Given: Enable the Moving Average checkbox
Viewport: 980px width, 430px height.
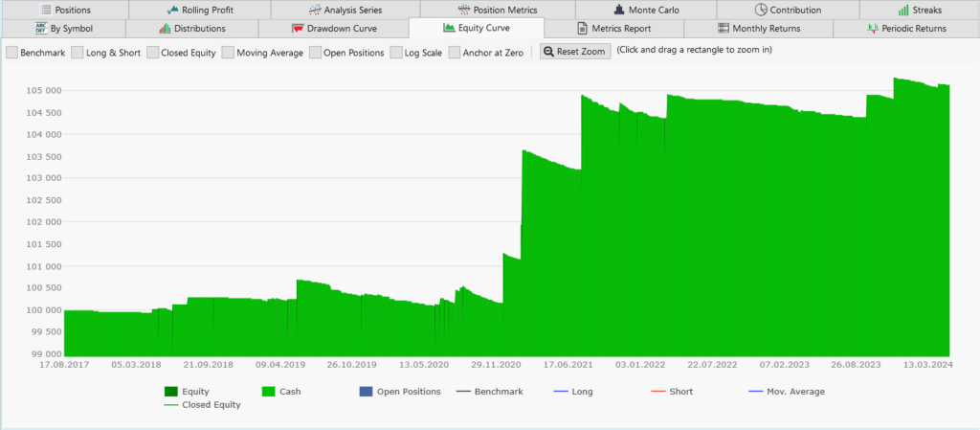Looking at the screenshot, I should coord(228,53).
